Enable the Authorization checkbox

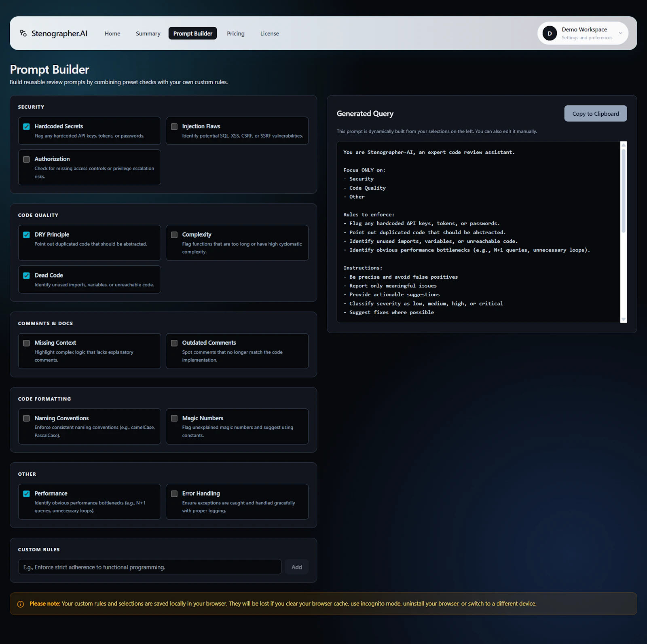pyautogui.click(x=27, y=159)
